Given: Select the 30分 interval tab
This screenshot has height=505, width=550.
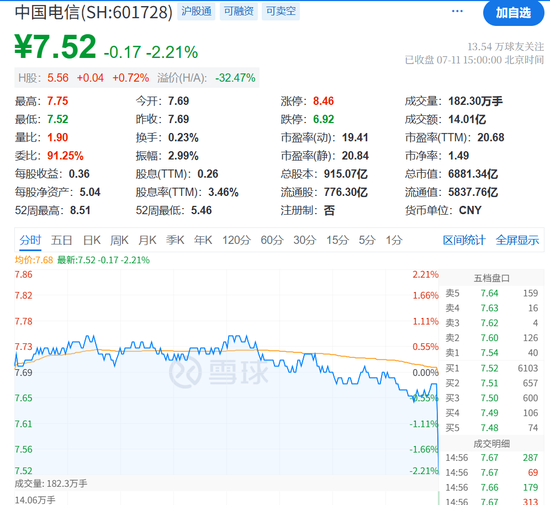Looking at the screenshot, I should click(x=304, y=240).
